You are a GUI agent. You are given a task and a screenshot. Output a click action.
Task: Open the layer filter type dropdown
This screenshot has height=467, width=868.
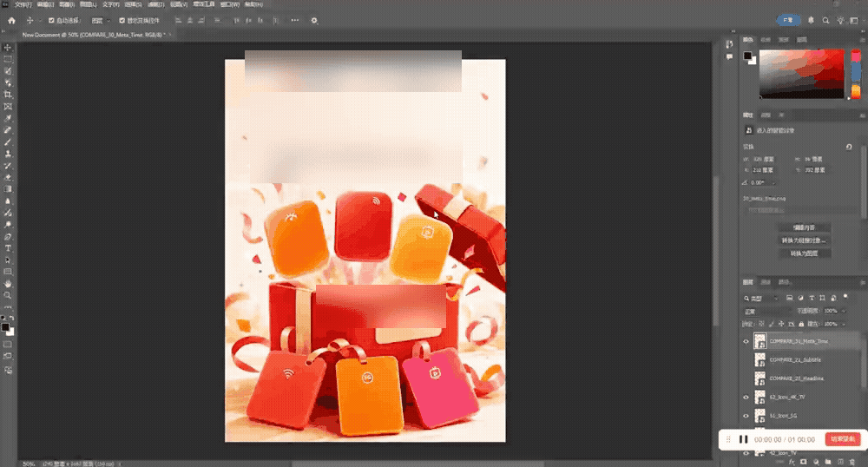pyautogui.click(x=762, y=299)
